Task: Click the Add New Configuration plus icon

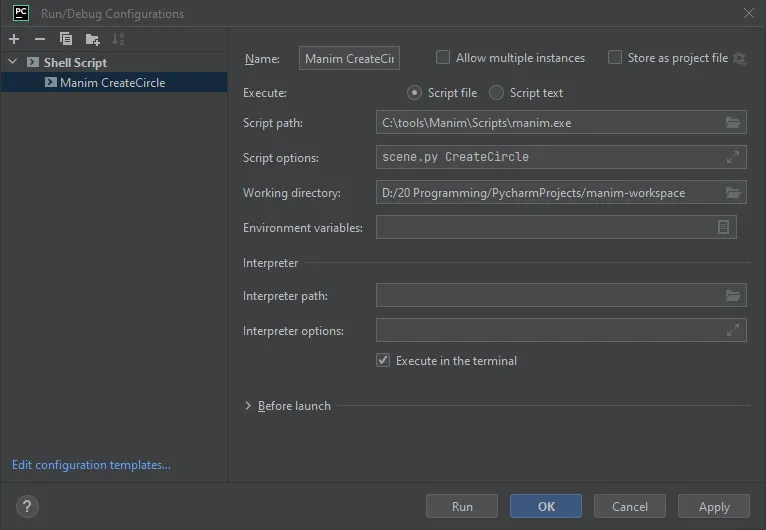Action: tap(14, 39)
